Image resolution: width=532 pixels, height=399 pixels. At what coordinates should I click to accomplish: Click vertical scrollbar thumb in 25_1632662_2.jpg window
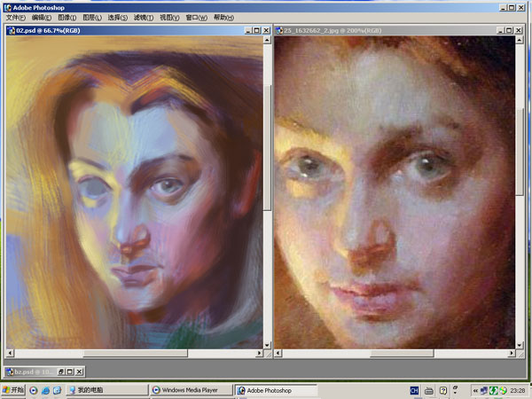coord(520,152)
